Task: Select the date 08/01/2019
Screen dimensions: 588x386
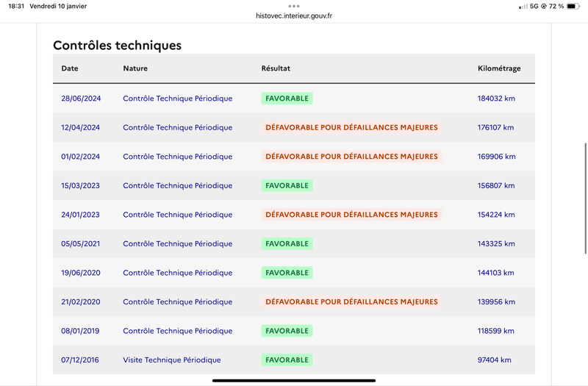Action: pos(80,331)
